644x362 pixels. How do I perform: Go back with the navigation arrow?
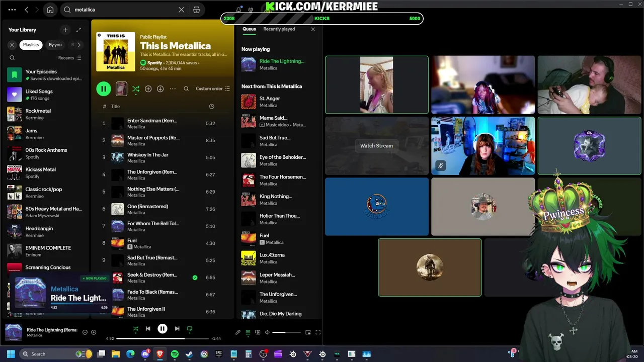(x=27, y=10)
